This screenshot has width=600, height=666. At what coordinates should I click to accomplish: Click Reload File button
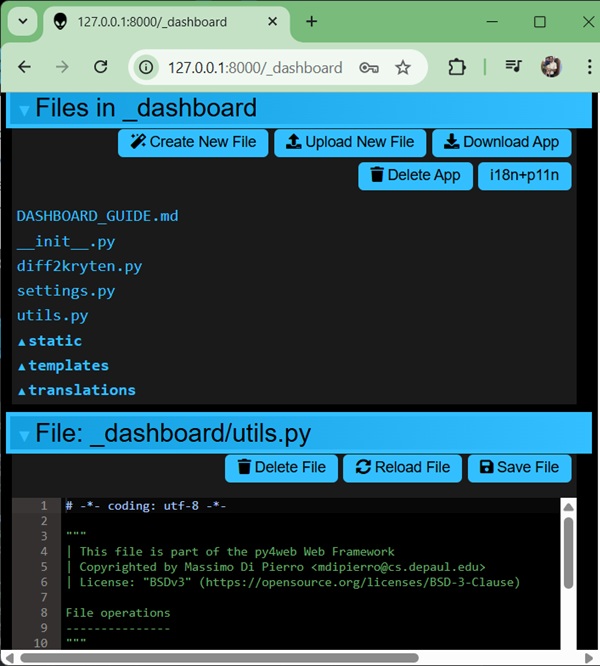403,468
